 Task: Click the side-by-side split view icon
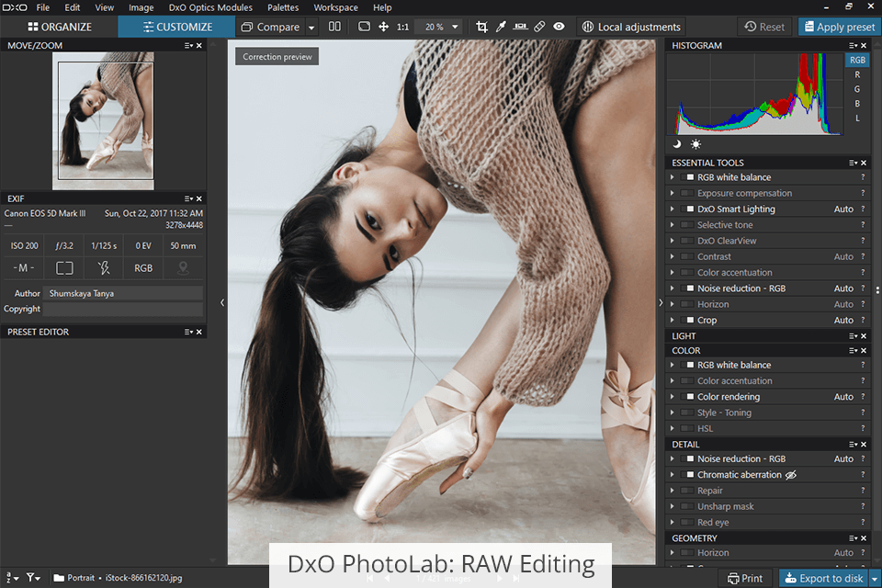(x=334, y=27)
